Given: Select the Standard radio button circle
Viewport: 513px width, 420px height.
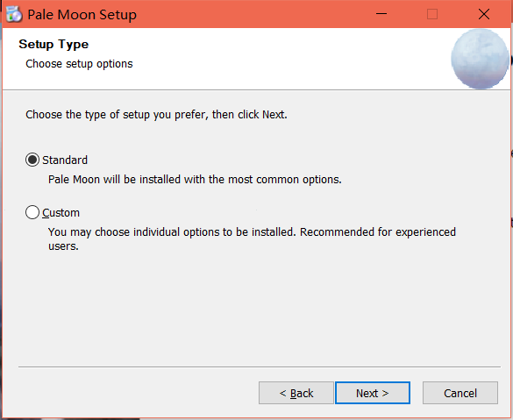Looking at the screenshot, I should (x=32, y=160).
